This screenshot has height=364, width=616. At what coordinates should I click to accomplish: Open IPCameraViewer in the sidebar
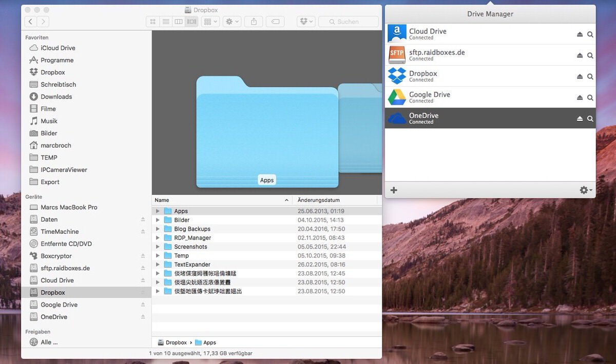64,170
